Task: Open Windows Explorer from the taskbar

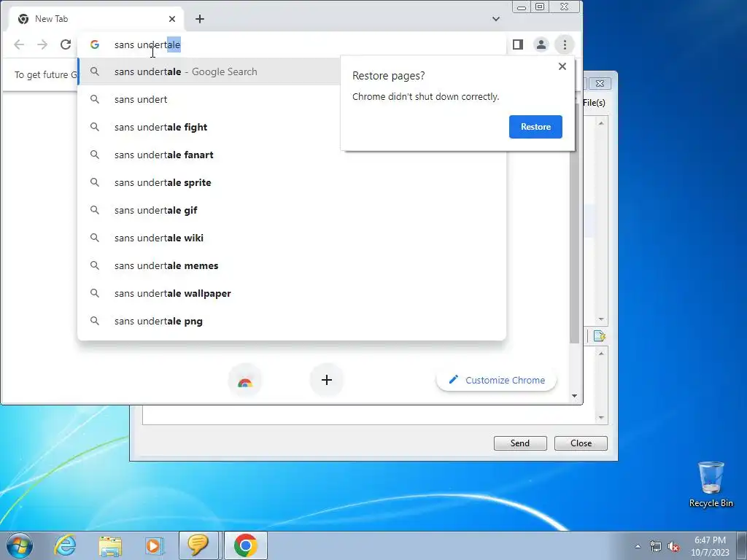Action: [x=110, y=545]
